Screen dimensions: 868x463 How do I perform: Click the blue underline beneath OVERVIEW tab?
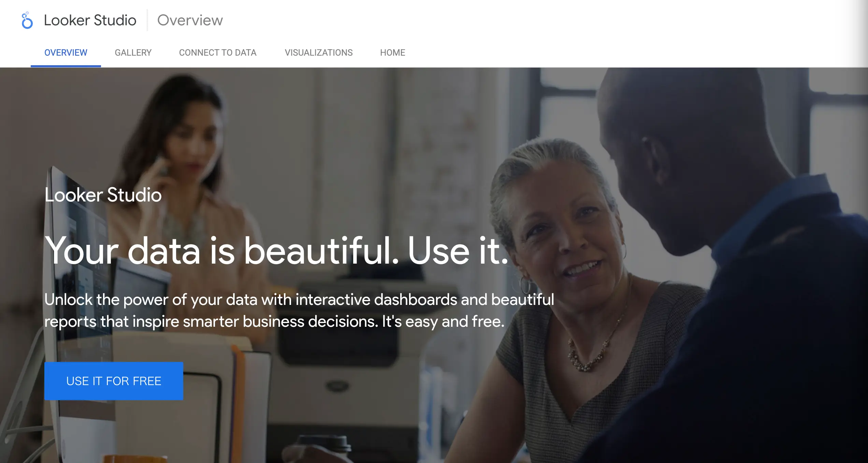[x=66, y=66]
